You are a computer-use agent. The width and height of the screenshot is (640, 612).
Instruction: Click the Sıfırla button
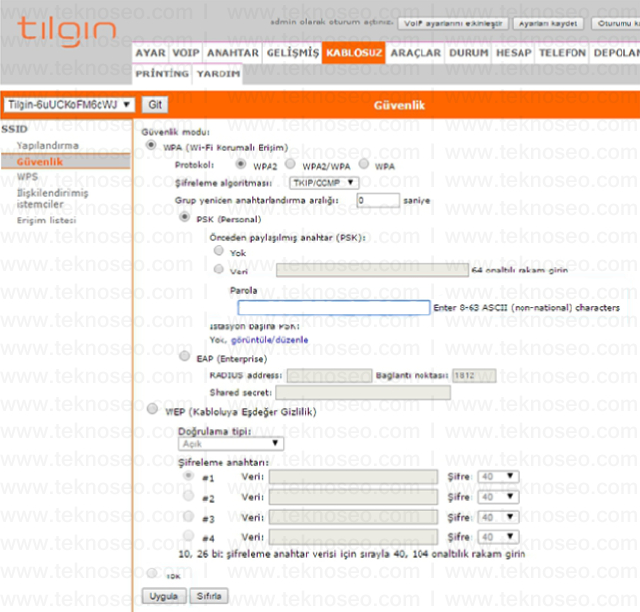coord(209,596)
